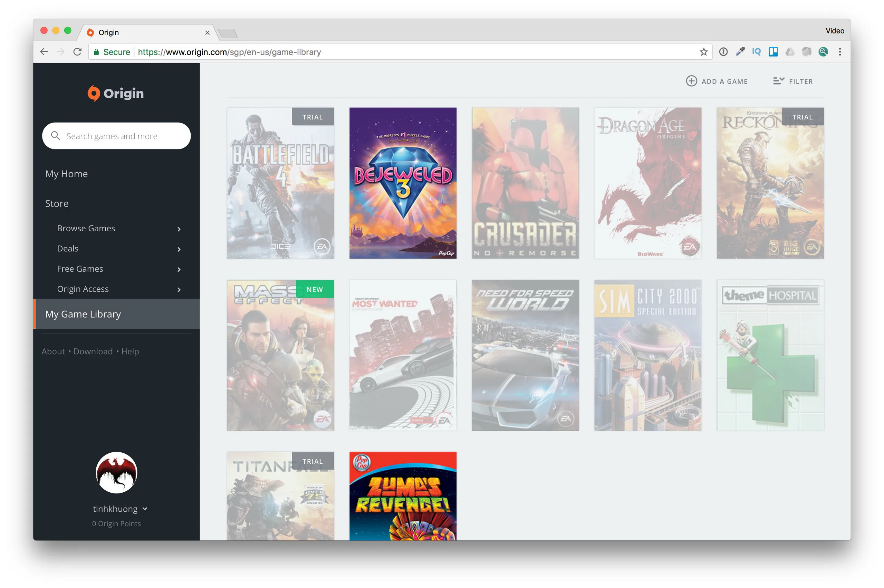Click the tinhkhuong username
This screenshot has width=884, height=588.
coord(115,509)
